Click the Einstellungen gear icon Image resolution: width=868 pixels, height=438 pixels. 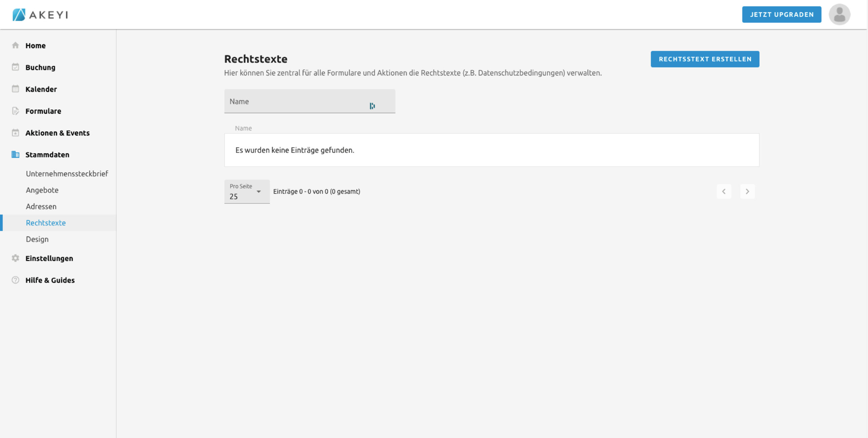[x=15, y=258]
